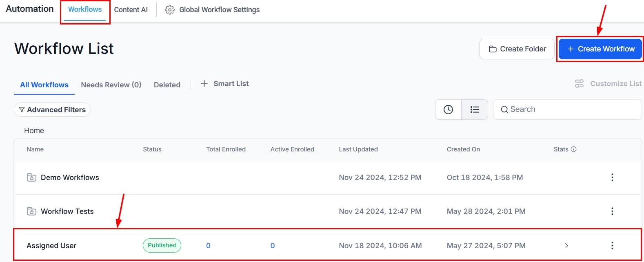This screenshot has width=644, height=262.
Task: Open Assigned User total enrolled count
Action: click(x=208, y=246)
